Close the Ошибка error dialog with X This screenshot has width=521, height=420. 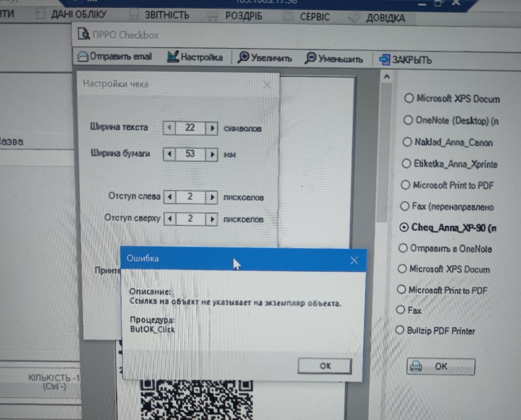[354, 260]
